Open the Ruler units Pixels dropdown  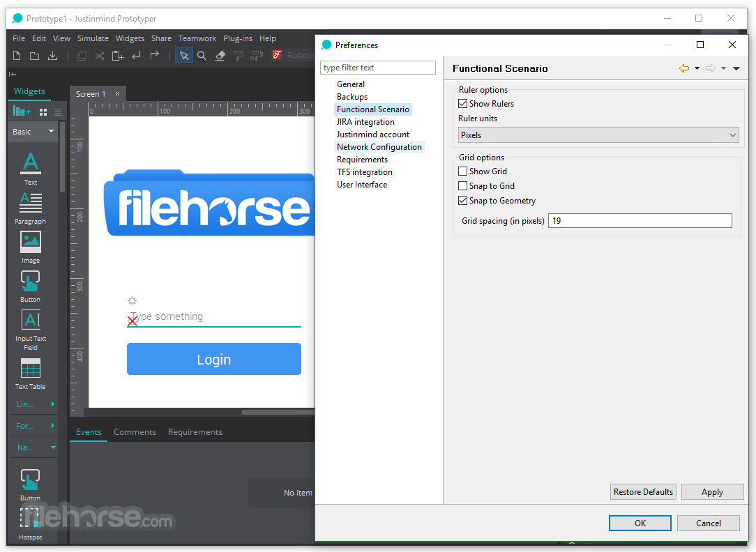tap(598, 135)
